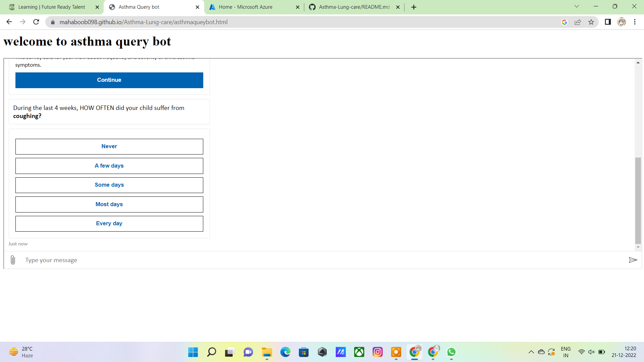Image resolution: width=644 pixels, height=362 pixels.
Task: Click the site lock icon
Action: point(53,22)
